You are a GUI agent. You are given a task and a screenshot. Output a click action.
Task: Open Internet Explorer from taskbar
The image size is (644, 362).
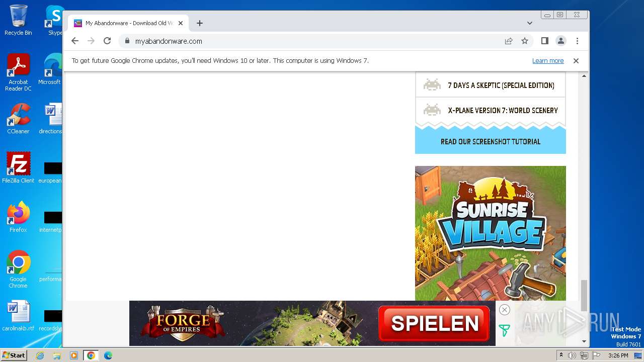pos(40,355)
